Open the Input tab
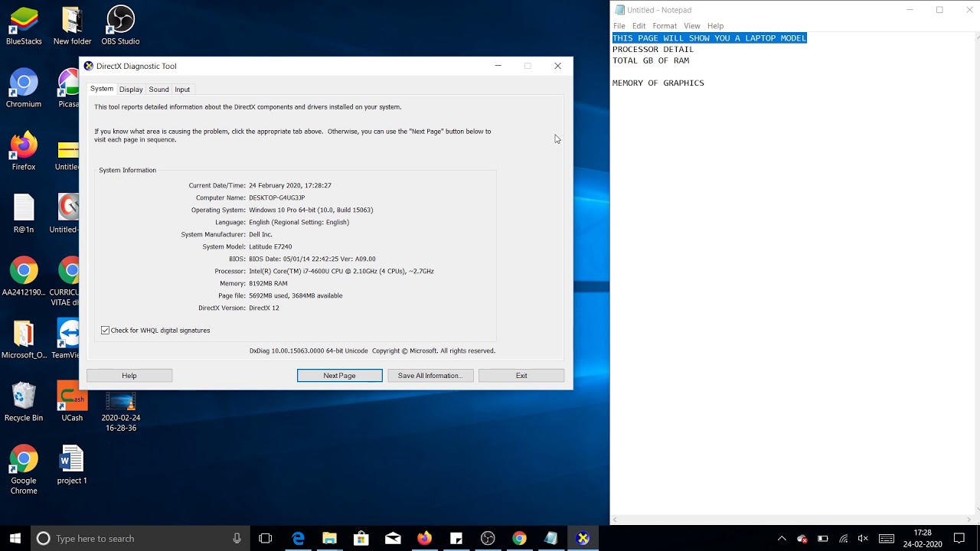The width and height of the screenshot is (980, 551). 182,90
